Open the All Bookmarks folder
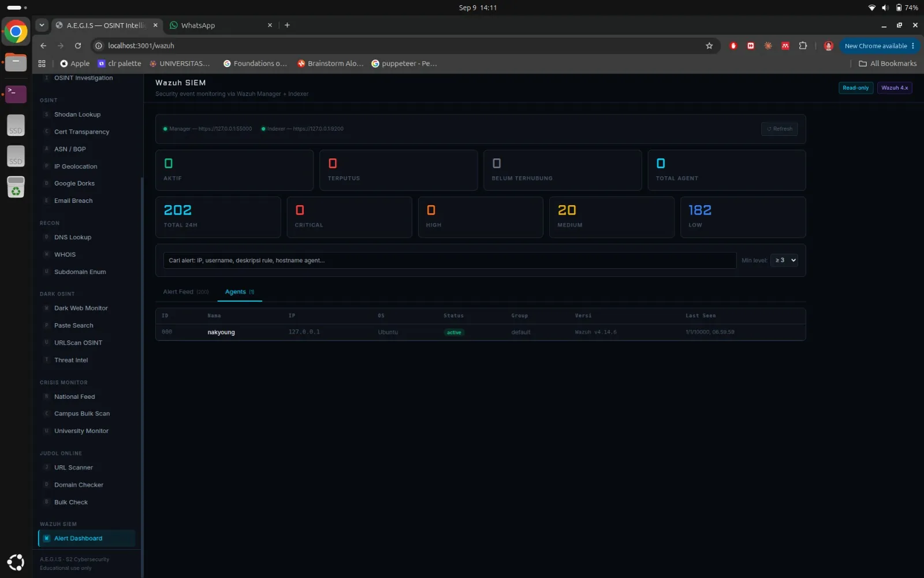The width and height of the screenshot is (924, 578). [x=888, y=64]
